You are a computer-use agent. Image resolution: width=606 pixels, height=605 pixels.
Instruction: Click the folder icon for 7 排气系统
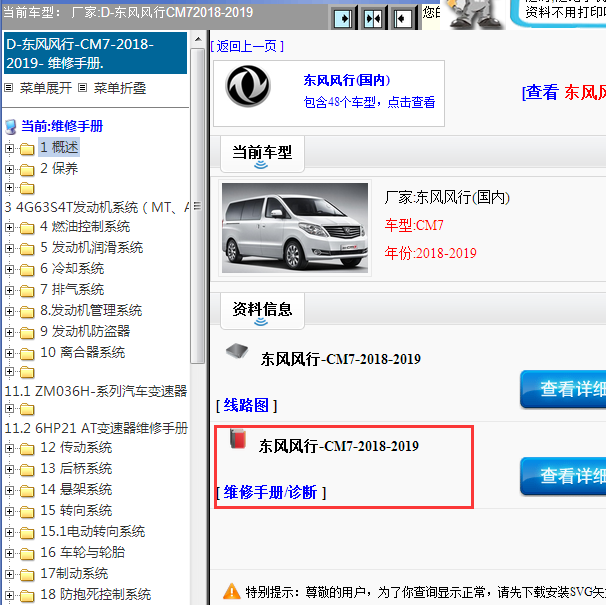click(27, 290)
